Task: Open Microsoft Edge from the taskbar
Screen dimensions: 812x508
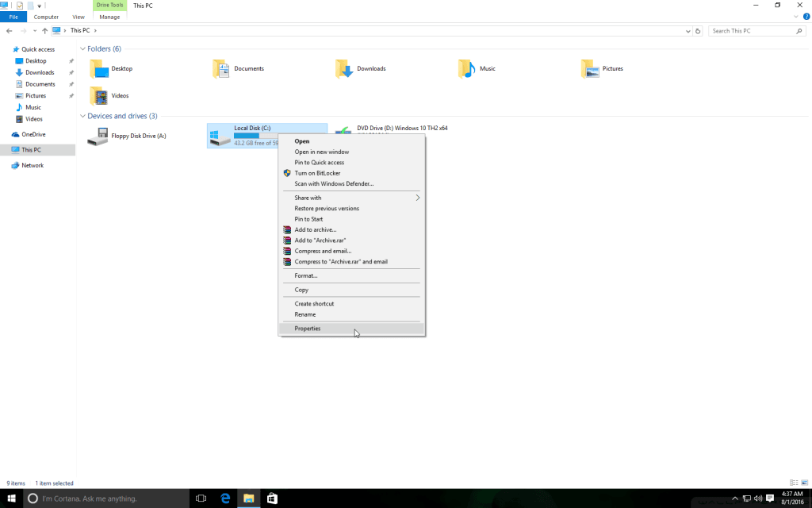Action: [x=225, y=498]
